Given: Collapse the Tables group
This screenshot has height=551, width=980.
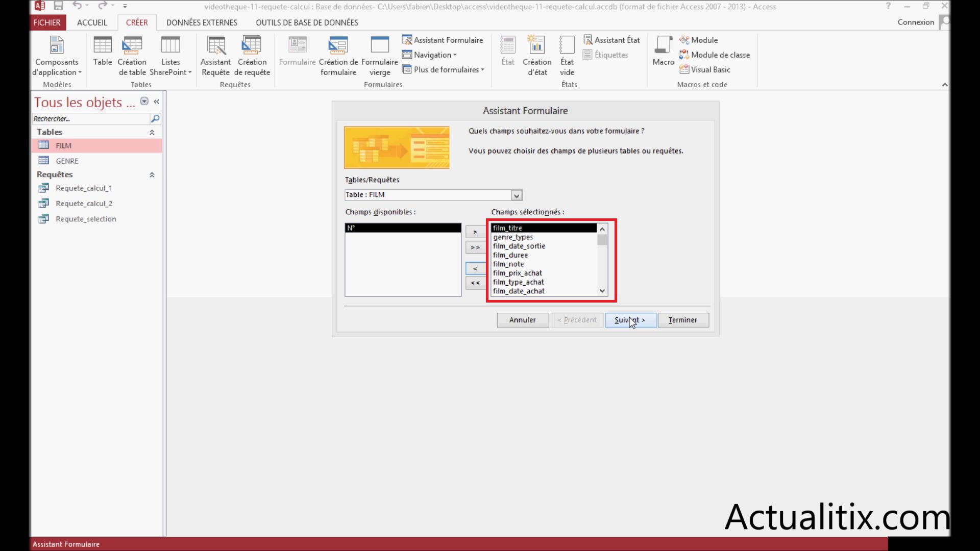Looking at the screenshot, I should tap(152, 132).
